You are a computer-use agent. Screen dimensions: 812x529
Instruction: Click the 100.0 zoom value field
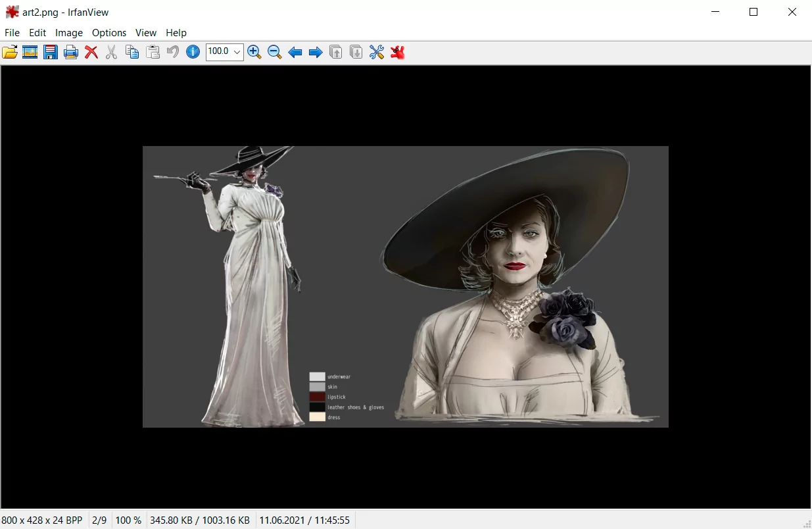218,52
